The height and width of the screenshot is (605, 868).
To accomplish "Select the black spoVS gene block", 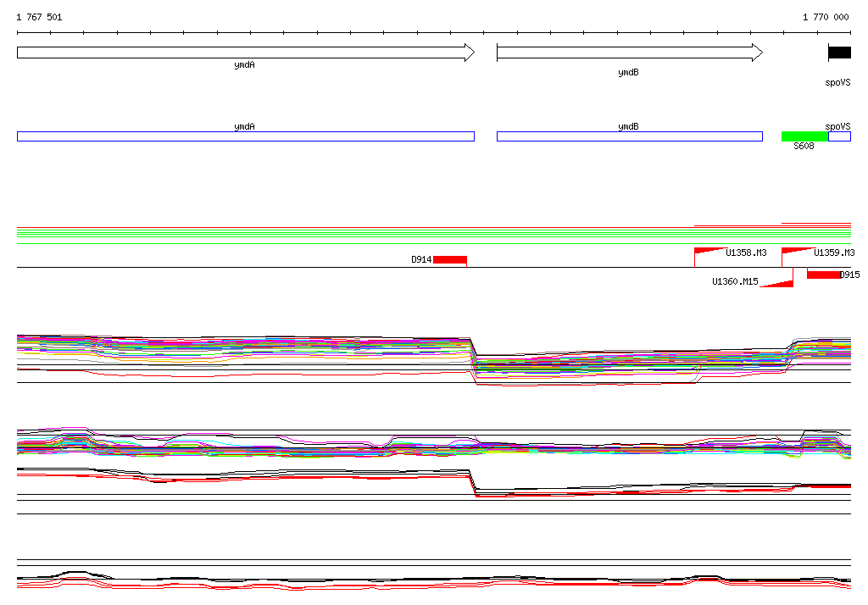I will (840, 53).
